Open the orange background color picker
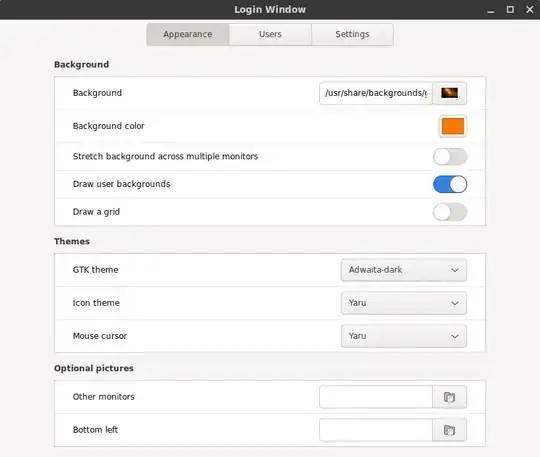Image resolution: width=540 pixels, height=457 pixels. [x=453, y=126]
